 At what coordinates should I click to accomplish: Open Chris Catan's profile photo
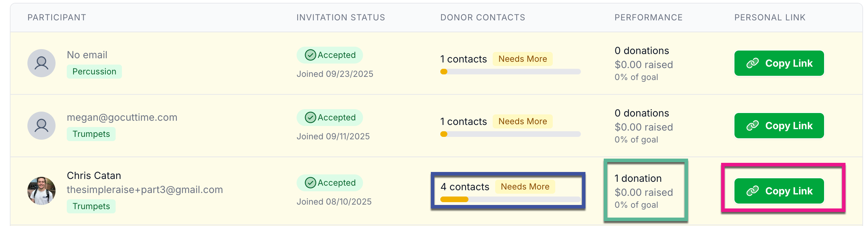click(x=41, y=191)
